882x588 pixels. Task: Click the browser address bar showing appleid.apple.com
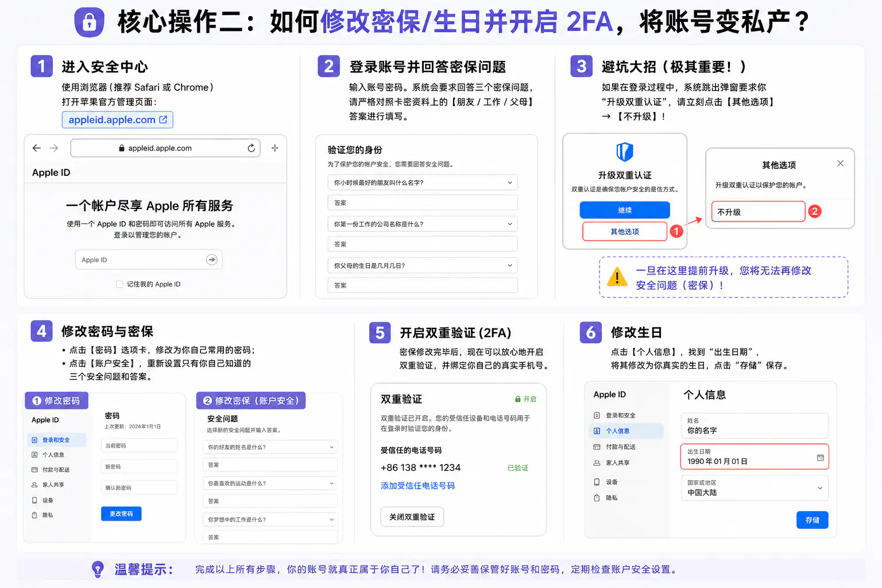(x=165, y=148)
